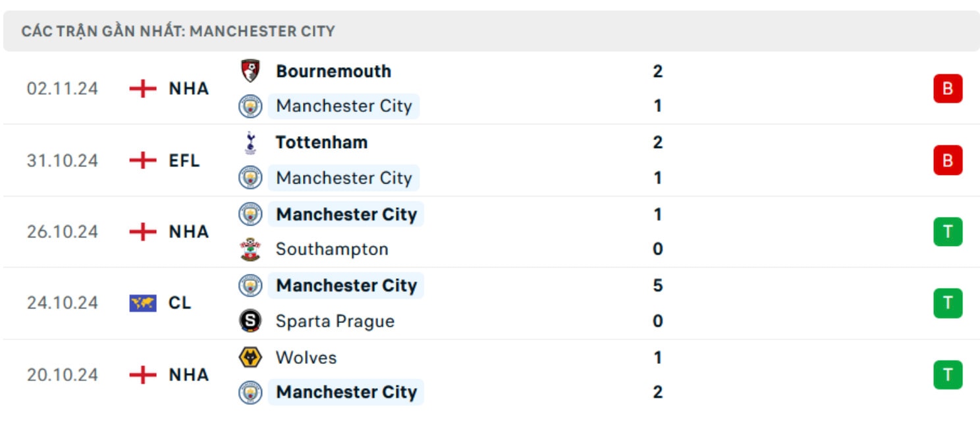Screen dimensions: 980x425
Task: Open the Sparta Prague team link
Action: click(335, 321)
